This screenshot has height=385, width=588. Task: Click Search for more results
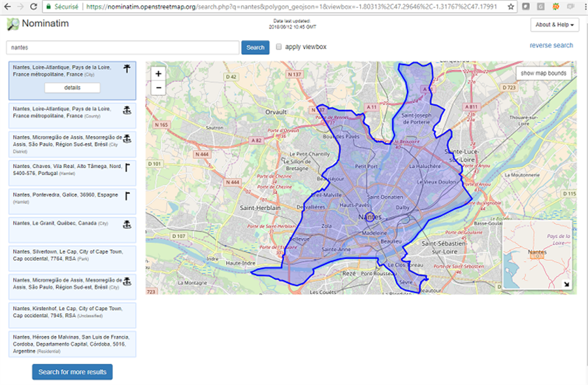(73, 372)
